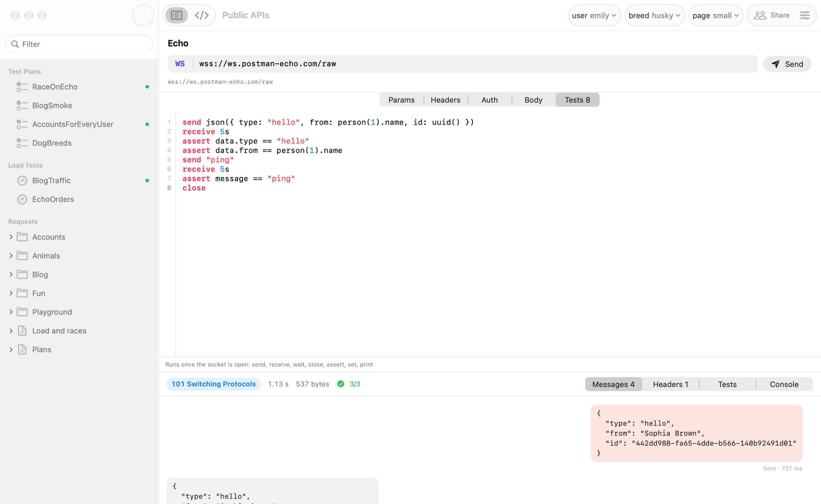The image size is (821, 504).
Task: Expand the Animals folder chevron
Action: pos(11,256)
